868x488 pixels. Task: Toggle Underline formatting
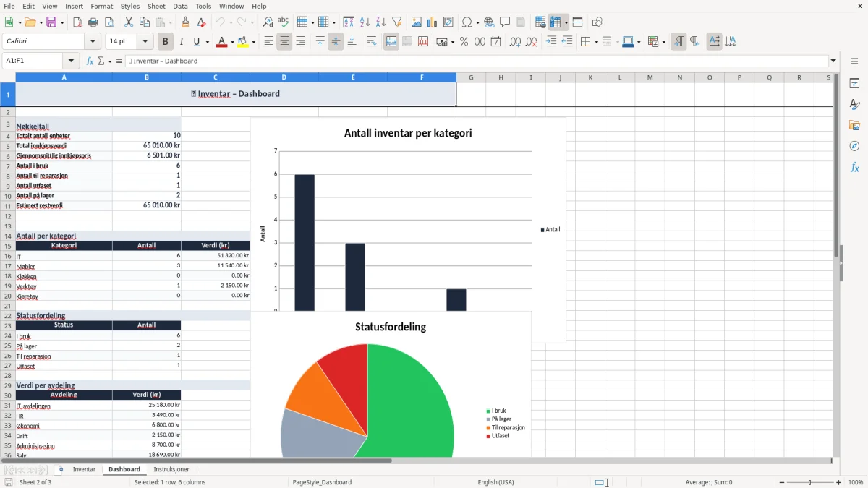(x=197, y=42)
